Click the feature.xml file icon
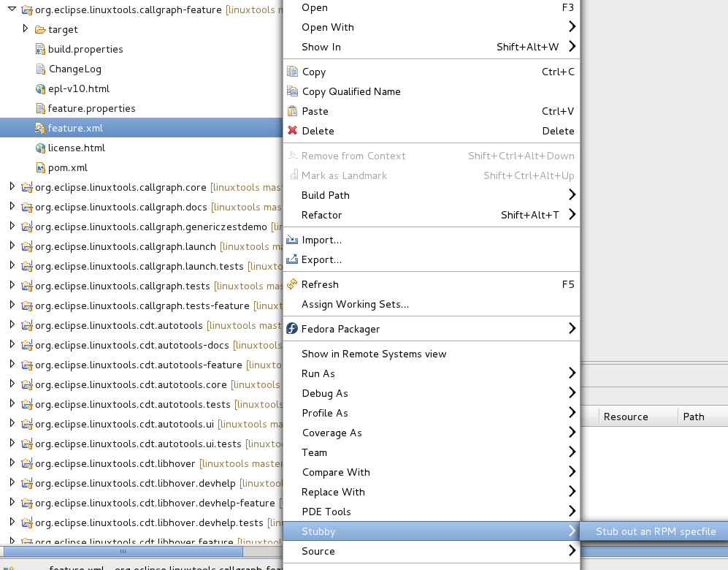The width and height of the screenshot is (728, 570). (40, 128)
